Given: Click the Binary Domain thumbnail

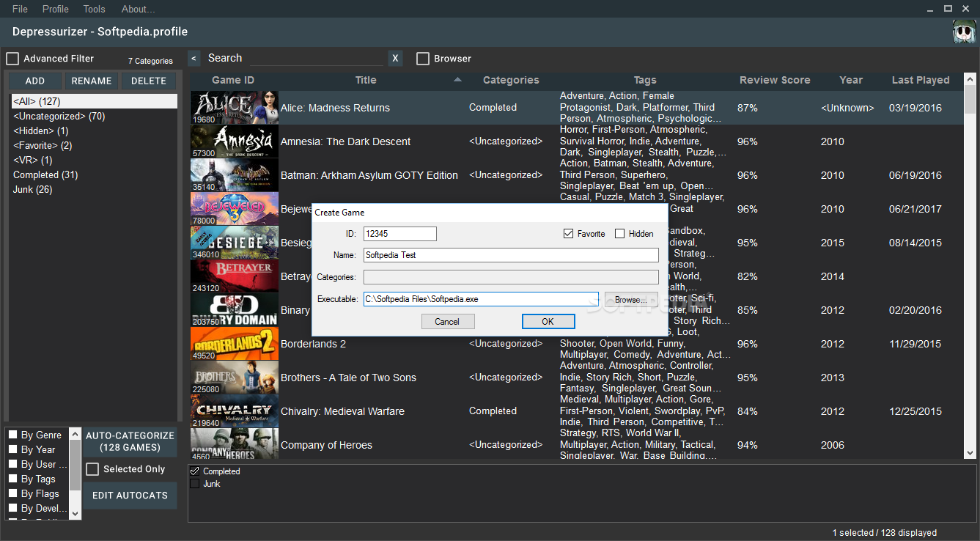Looking at the screenshot, I should click(235, 310).
